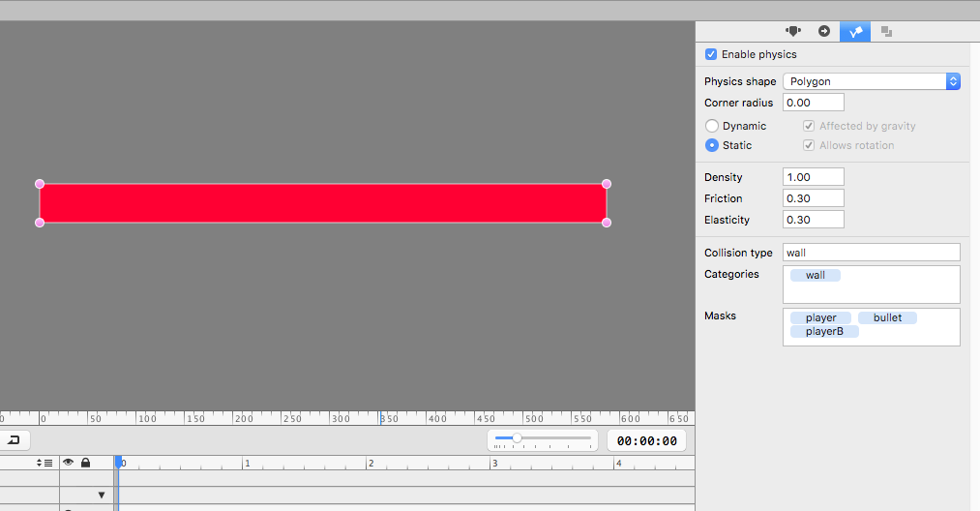Select the wall token in Categories
This screenshot has height=511, width=980.
point(815,275)
